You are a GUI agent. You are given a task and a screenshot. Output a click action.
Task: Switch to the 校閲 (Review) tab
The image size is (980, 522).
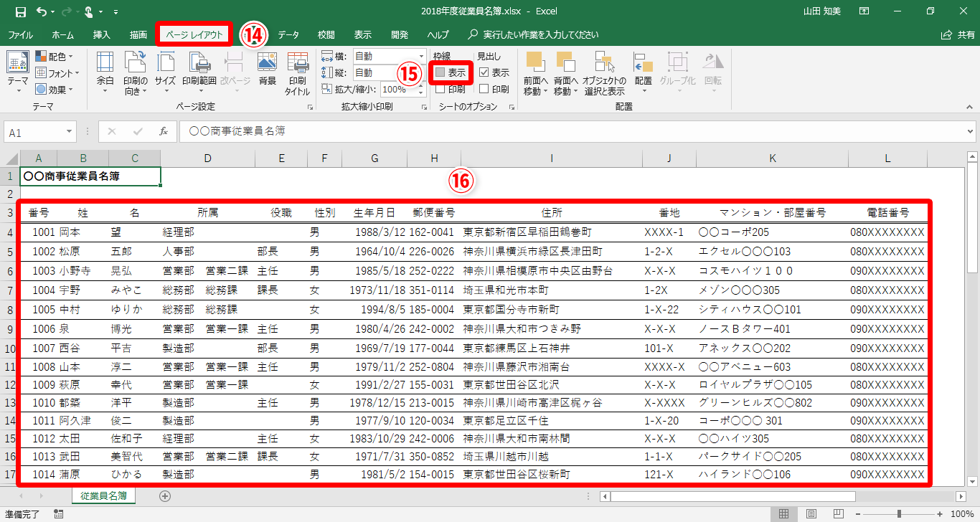pos(326,34)
